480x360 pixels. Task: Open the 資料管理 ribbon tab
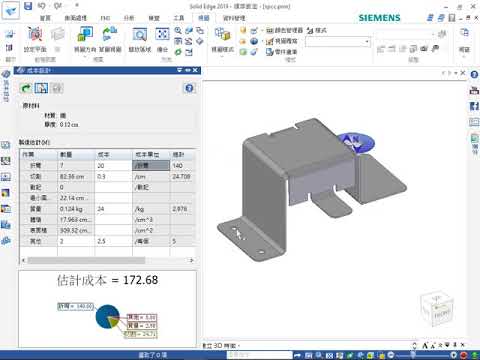(234, 18)
